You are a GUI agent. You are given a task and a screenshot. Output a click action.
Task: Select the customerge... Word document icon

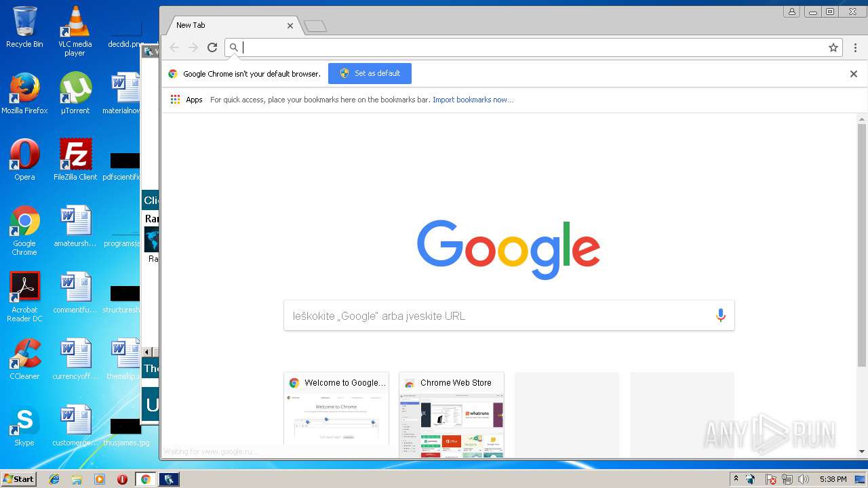75,426
